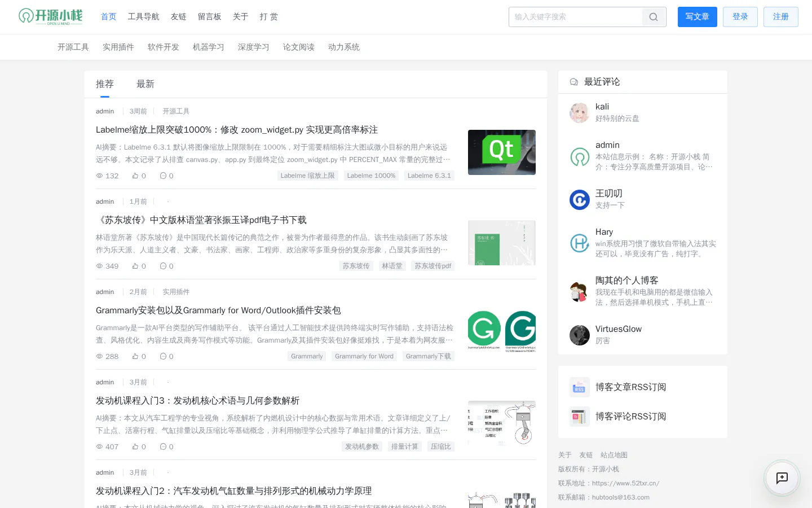The width and height of the screenshot is (812, 508).
Task: Click the 苏东坡传 book cover thumbnail
Action: tap(502, 243)
